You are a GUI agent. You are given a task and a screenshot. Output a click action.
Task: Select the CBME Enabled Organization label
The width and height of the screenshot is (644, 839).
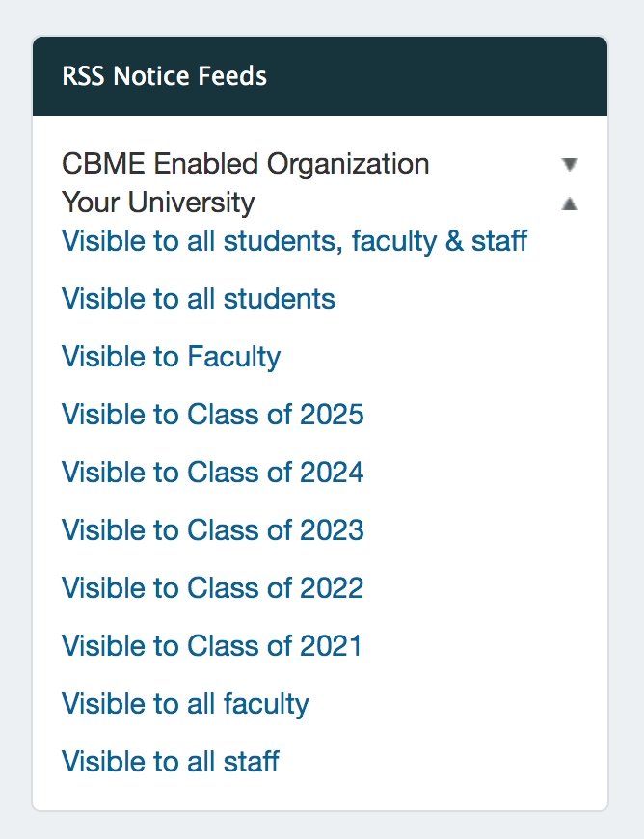click(x=245, y=164)
